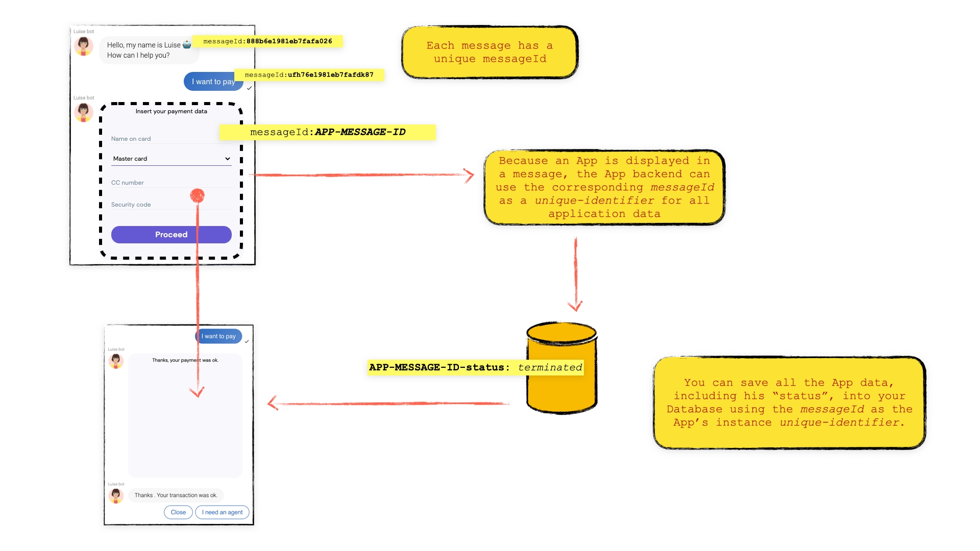Click the messageId:APP-MESSAGE-ID yellow label
This screenshot has width=980, height=551.
[327, 132]
